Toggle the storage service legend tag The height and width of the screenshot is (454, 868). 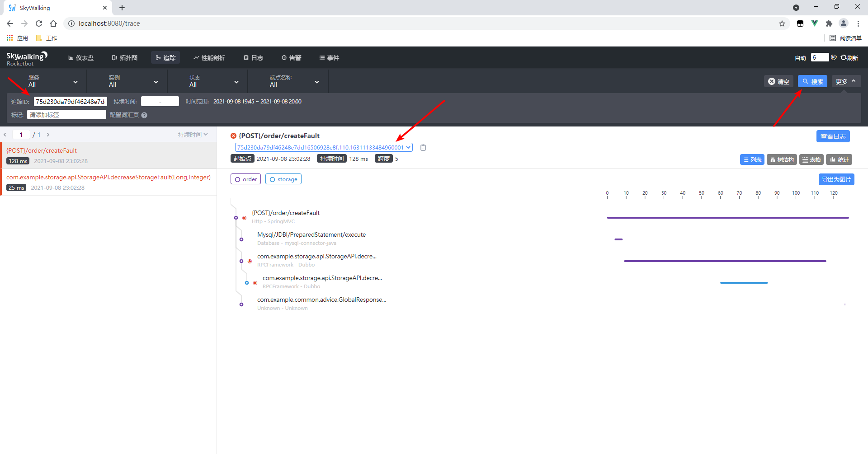coord(283,179)
